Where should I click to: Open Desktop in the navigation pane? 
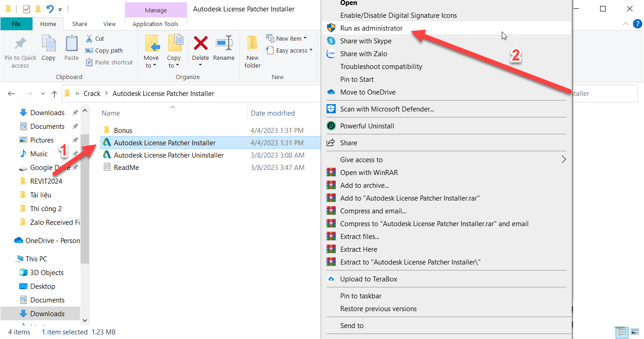43,286
